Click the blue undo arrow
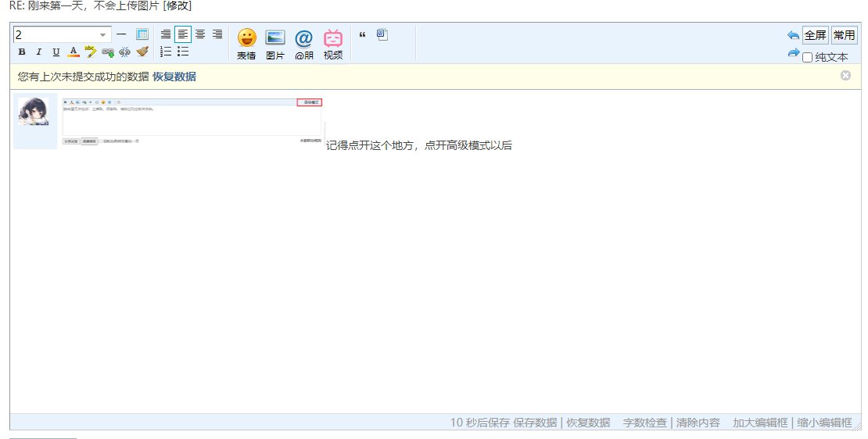 (x=793, y=35)
